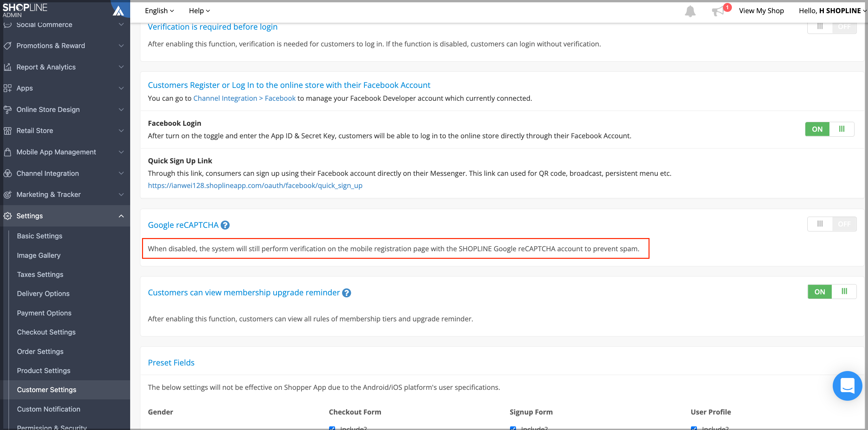Viewport: 868px width, 430px height.
Task: Expand the Apps chevron
Action: tap(121, 88)
